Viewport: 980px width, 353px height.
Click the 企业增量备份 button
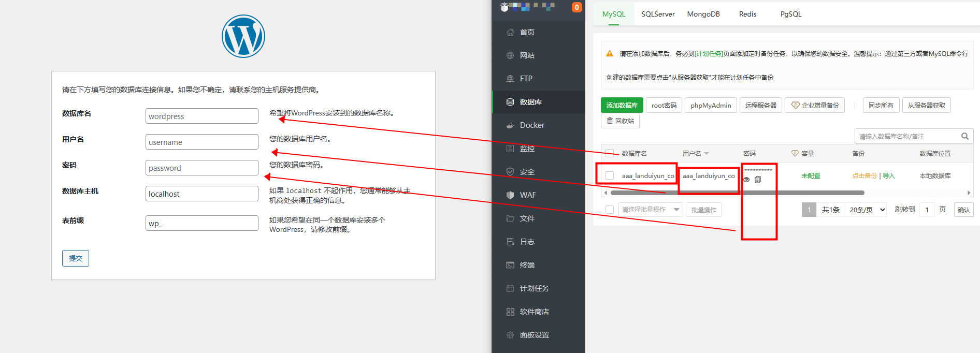coord(815,105)
